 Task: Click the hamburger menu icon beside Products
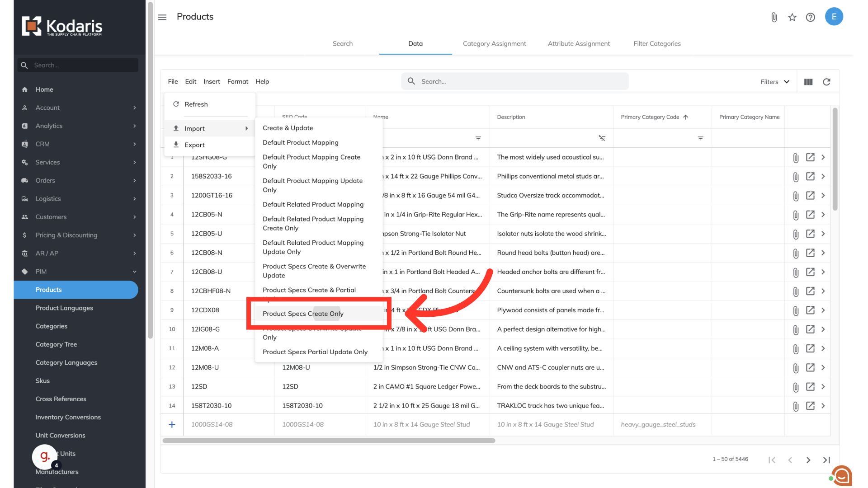(162, 17)
